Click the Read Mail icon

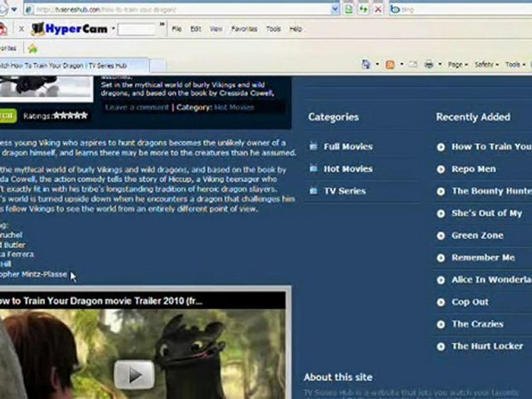[412, 64]
